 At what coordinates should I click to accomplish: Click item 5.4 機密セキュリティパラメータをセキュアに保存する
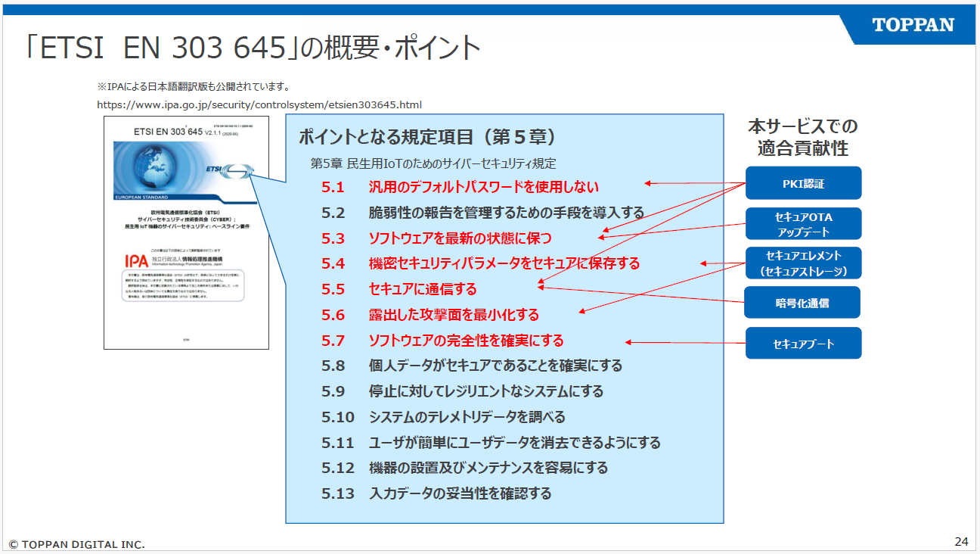(480, 263)
